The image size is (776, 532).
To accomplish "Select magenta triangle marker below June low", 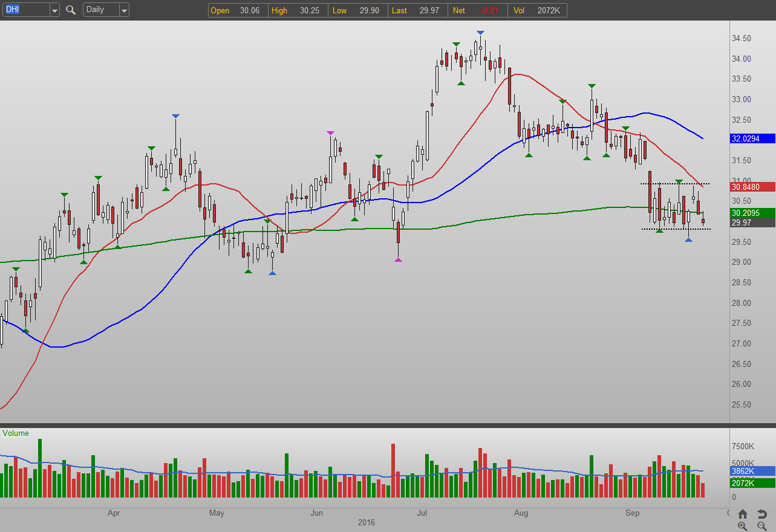I will pos(397,259).
